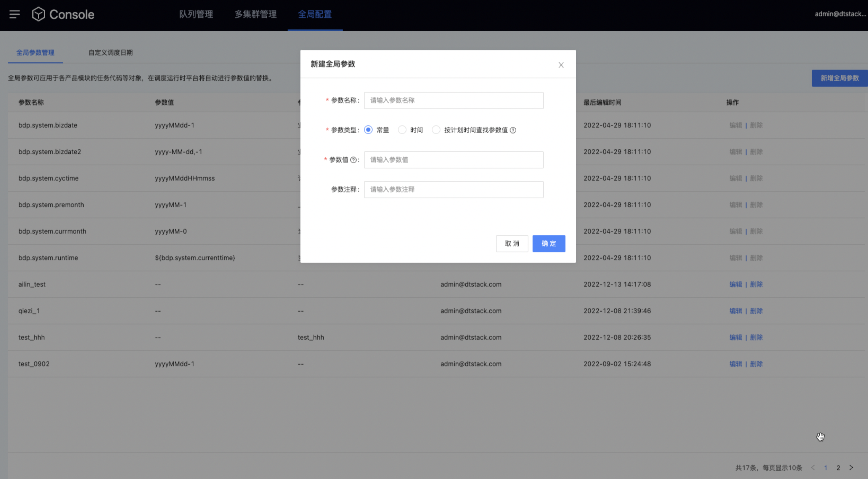The width and height of the screenshot is (868, 479).
Task: Select the 时间 radio option
Action: click(402, 130)
